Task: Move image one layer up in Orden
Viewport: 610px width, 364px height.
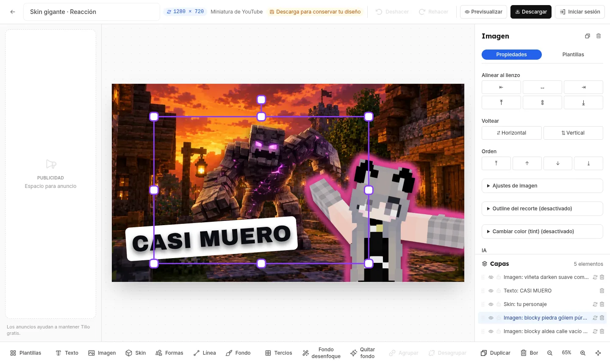Action: 527,163
